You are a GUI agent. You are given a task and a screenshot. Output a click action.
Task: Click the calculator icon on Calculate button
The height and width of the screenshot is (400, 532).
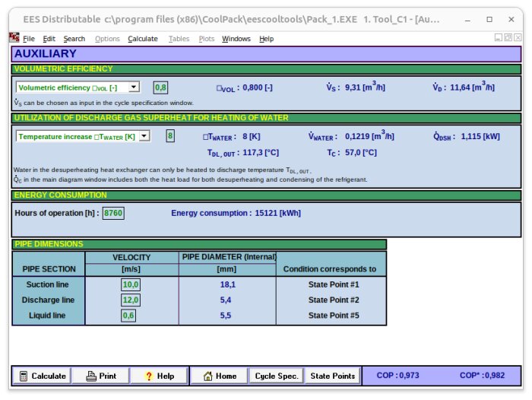coord(24,376)
